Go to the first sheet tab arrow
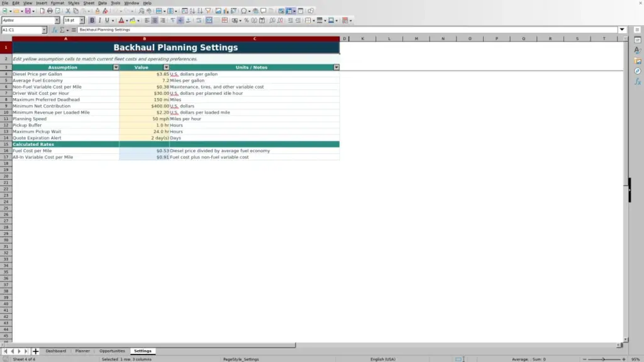The image size is (644, 362). [x=5, y=351]
